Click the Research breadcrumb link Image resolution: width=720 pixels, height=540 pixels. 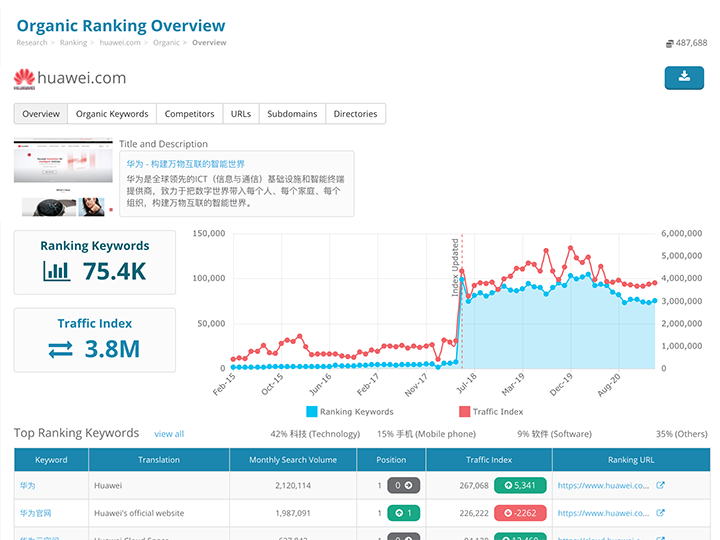coord(32,43)
